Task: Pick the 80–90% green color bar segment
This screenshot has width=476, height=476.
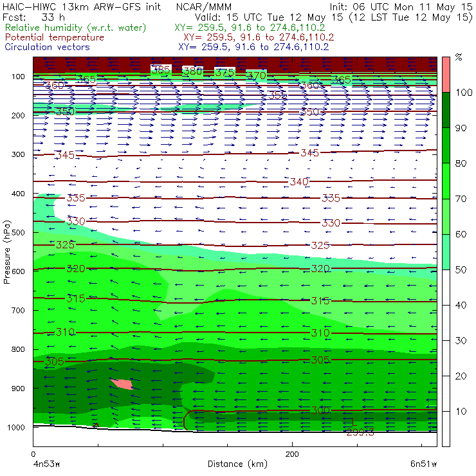Action: [x=446, y=145]
